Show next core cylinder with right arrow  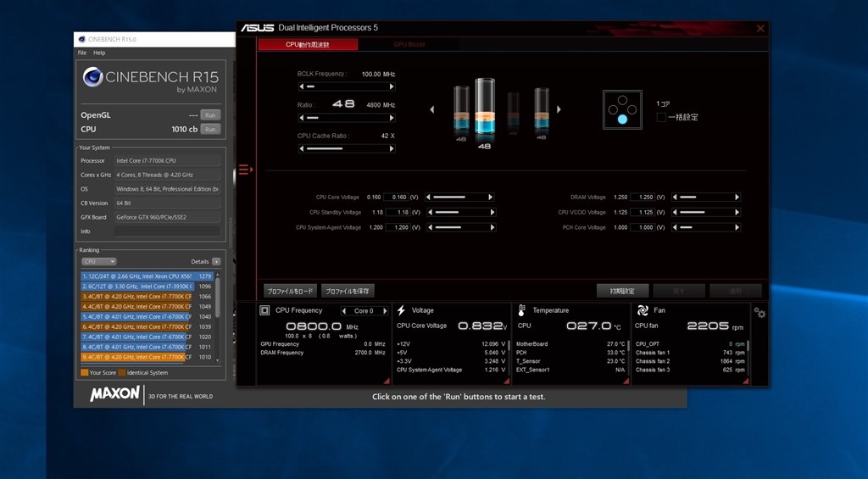pyautogui.click(x=559, y=109)
